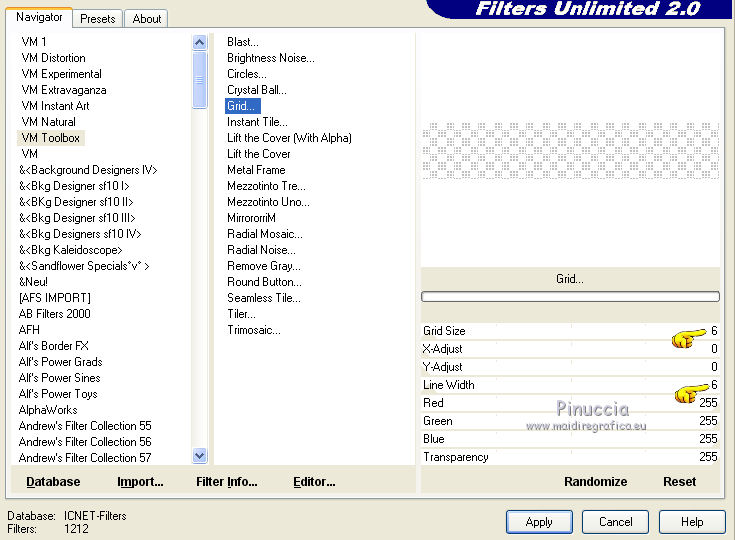Click the Import button
This screenshot has width=735, height=540.
pos(140,482)
